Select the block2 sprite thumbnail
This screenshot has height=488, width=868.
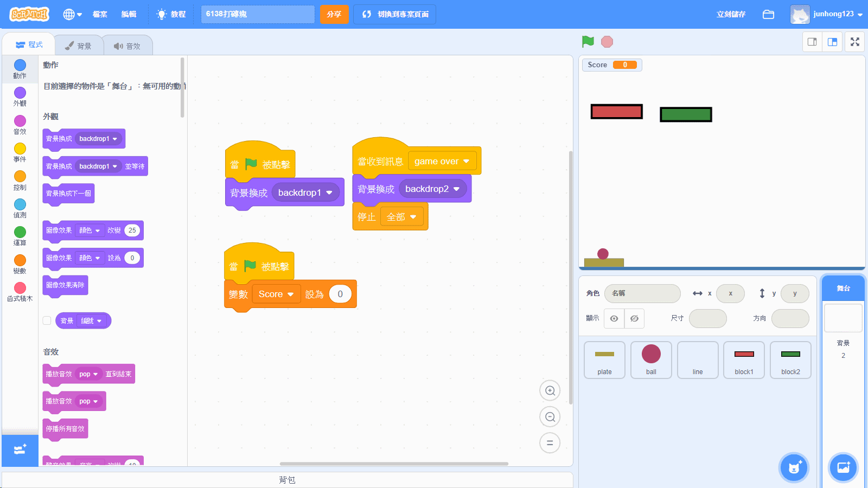(790, 360)
